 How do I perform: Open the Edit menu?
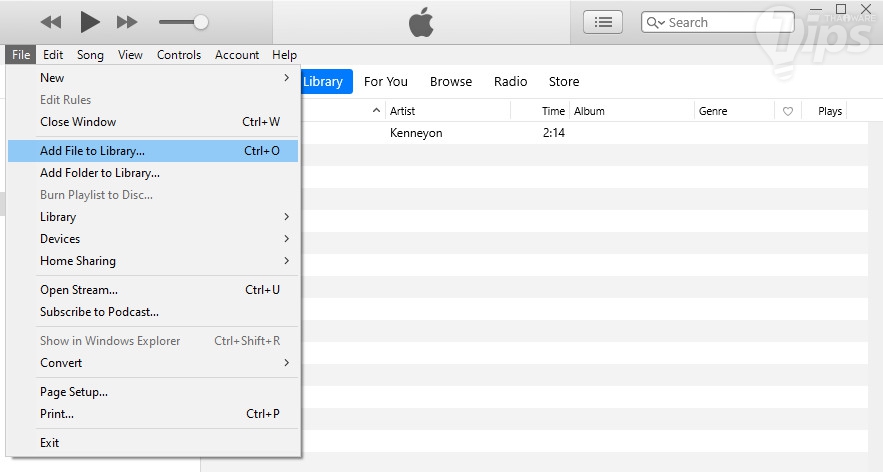click(x=53, y=55)
